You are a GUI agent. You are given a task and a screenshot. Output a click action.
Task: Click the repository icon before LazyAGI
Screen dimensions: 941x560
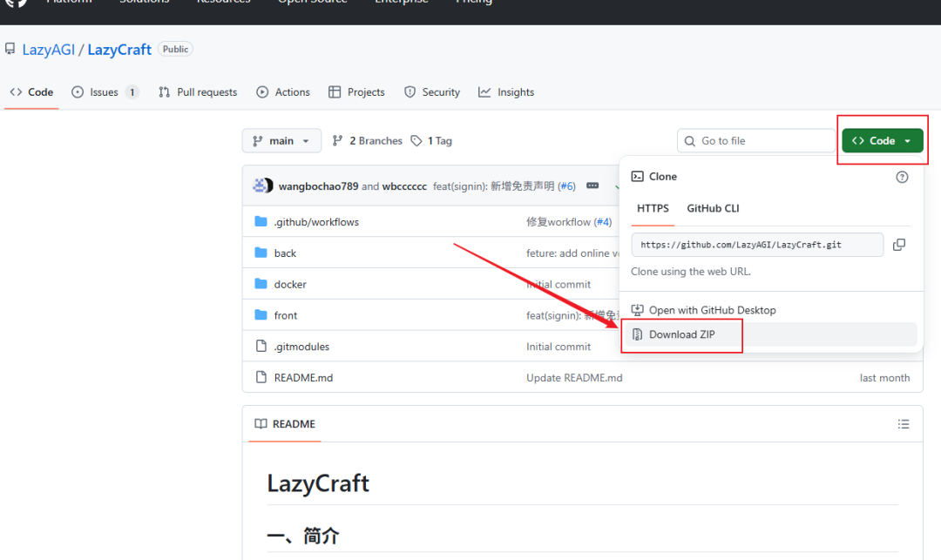click(x=10, y=49)
